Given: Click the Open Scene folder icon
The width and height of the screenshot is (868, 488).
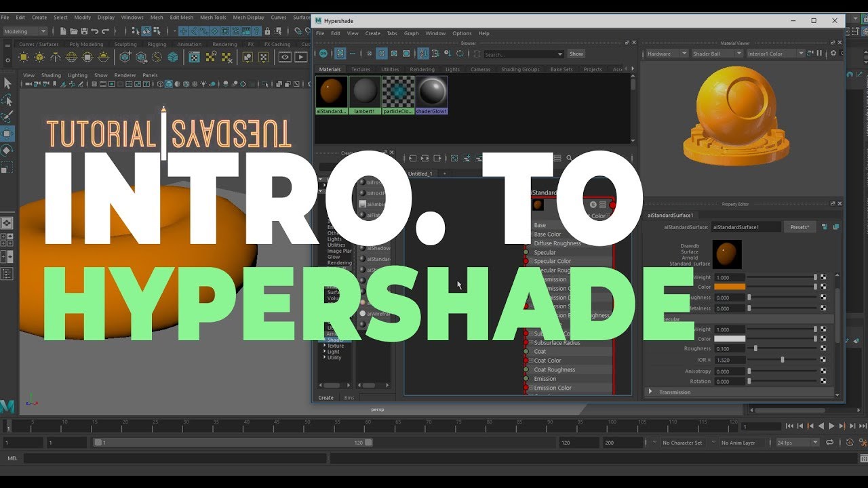Looking at the screenshot, I should click(73, 31).
